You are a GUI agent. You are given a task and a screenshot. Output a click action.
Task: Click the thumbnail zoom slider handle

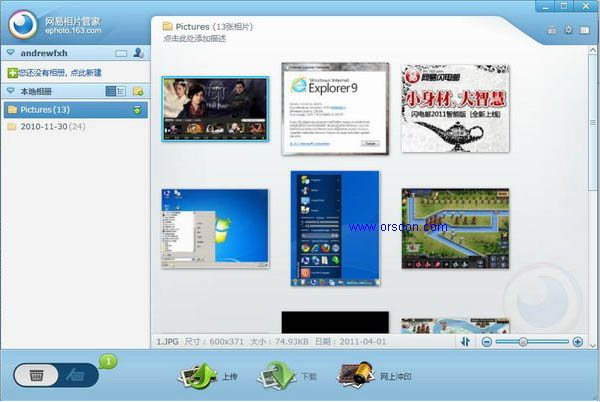point(522,342)
